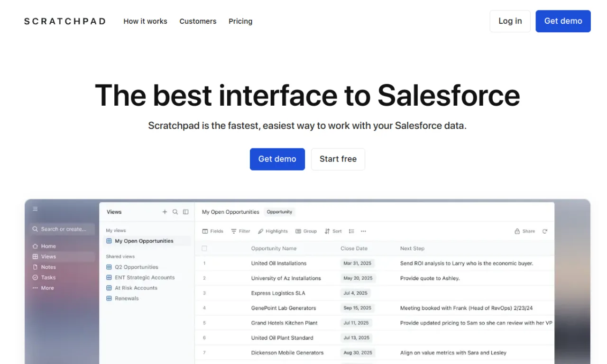Click the Close Date column header
Image resolution: width=607 pixels, height=364 pixels.
[354, 248]
